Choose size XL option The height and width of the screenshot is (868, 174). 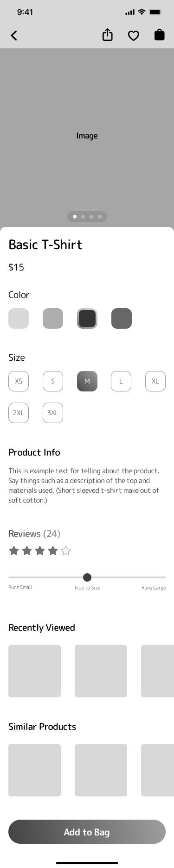tap(155, 381)
